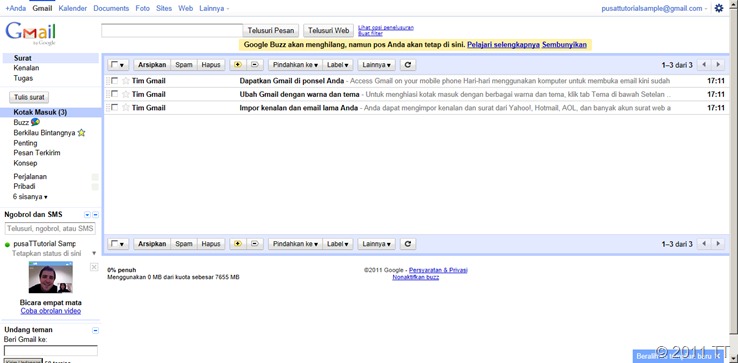
Task: Open top 'Label' dropdown
Action: 338,65
